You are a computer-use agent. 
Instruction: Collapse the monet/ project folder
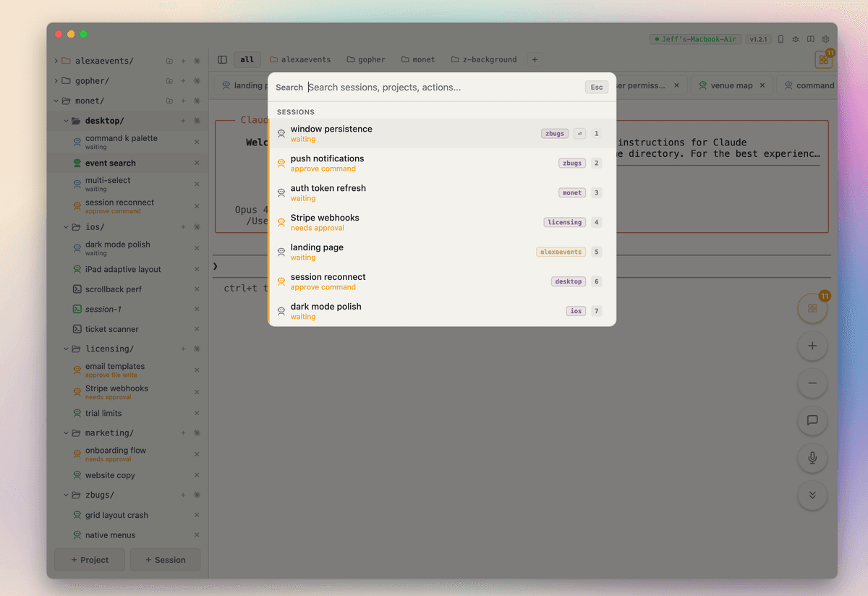click(x=56, y=101)
